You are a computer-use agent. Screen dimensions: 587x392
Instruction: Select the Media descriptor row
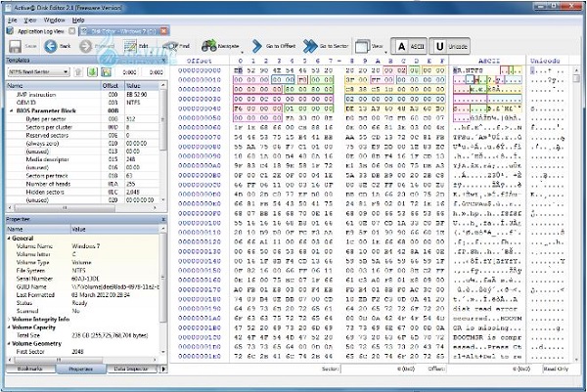(82, 159)
